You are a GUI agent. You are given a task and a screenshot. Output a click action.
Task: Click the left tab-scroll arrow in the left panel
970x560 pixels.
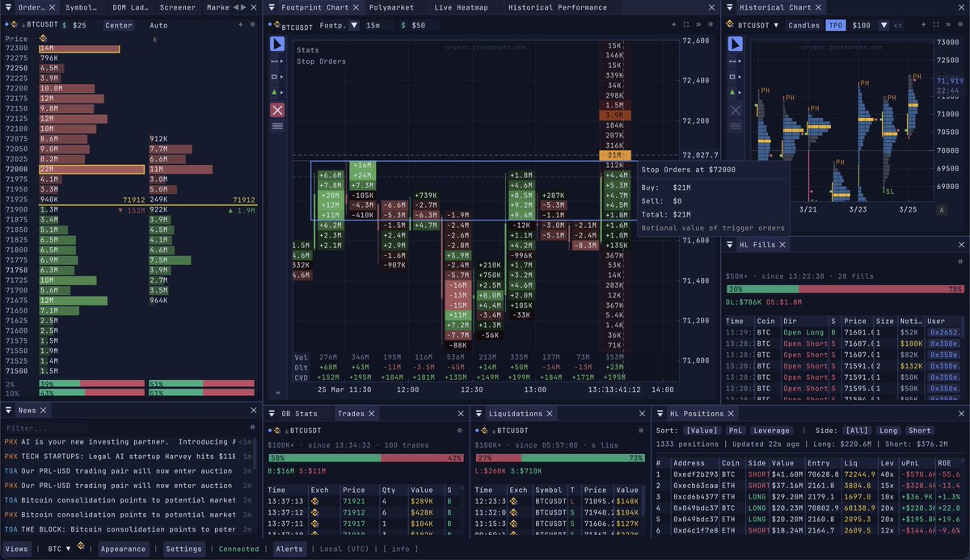[236, 7]
